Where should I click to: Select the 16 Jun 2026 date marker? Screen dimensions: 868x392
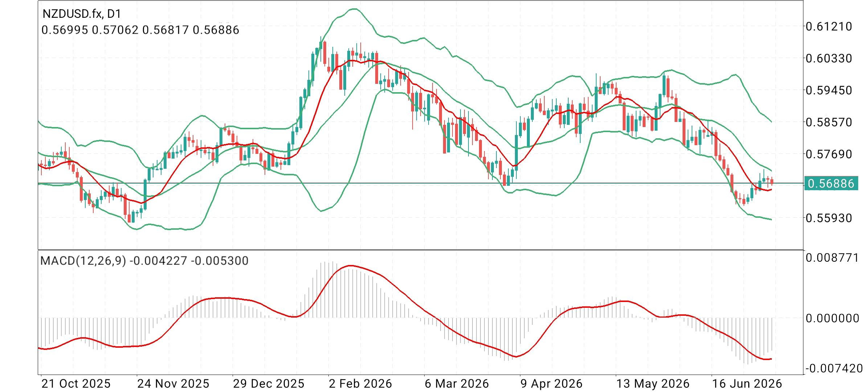pyautogui.click(x=747, y=383)
